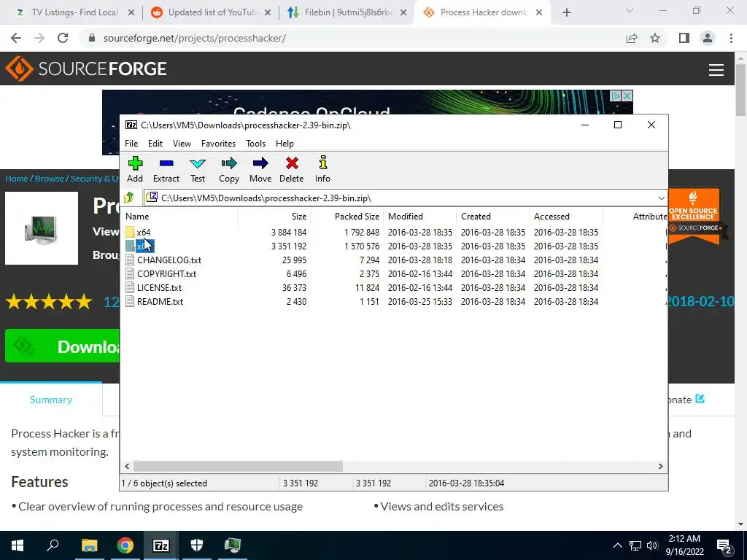Click the 7-Zip taskbar icon
The height and width of the screenshot is (560, 747).
[x=160, y=545]
